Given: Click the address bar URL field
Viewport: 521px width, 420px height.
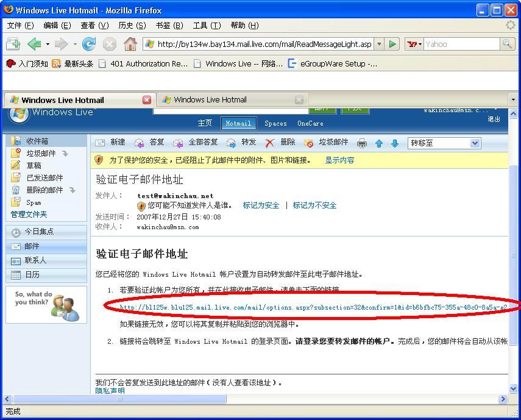Looking at the screenshot, I should (x=264, y=44).
